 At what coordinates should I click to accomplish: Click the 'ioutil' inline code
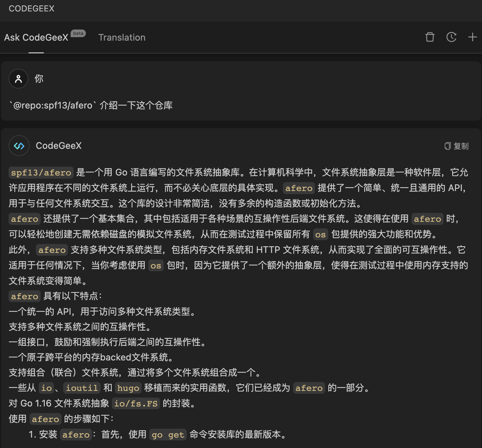coord(82,388)
